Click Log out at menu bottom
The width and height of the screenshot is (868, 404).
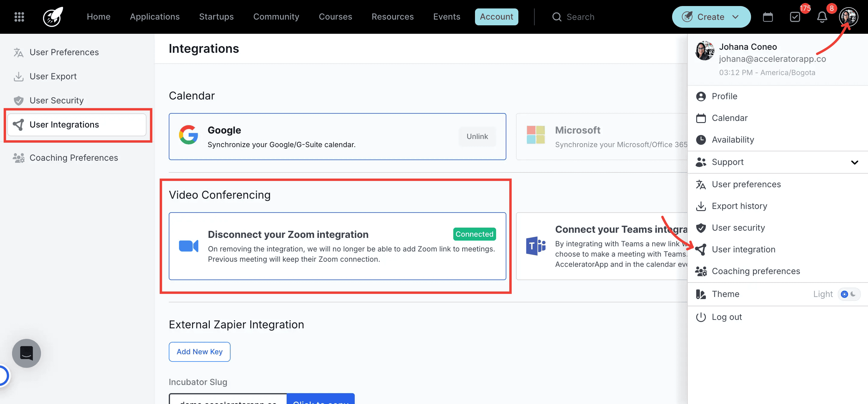pos(727,317)
